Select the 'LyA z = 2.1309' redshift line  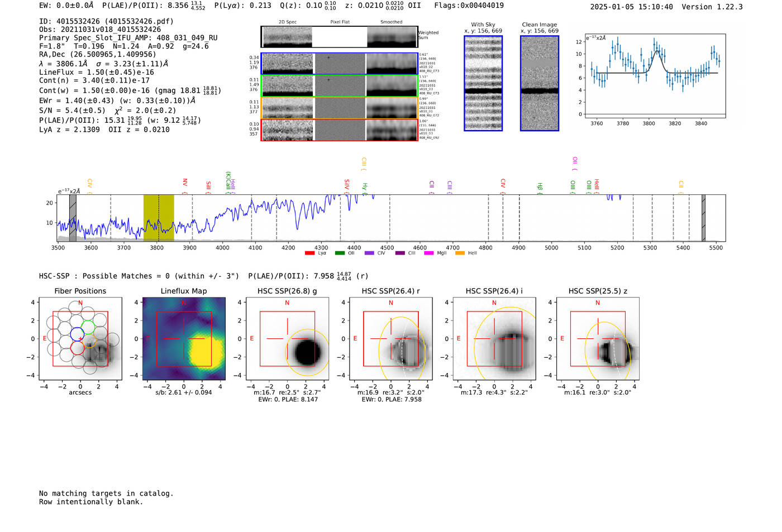(69, 130)
